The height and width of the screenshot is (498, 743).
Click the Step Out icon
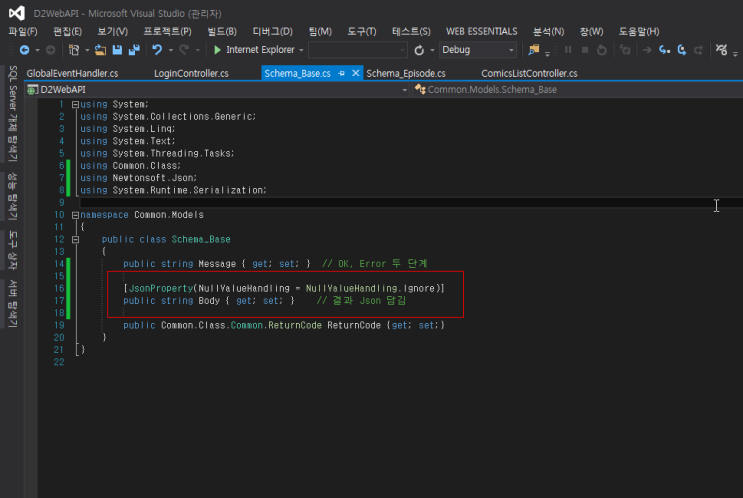point(698,50)
